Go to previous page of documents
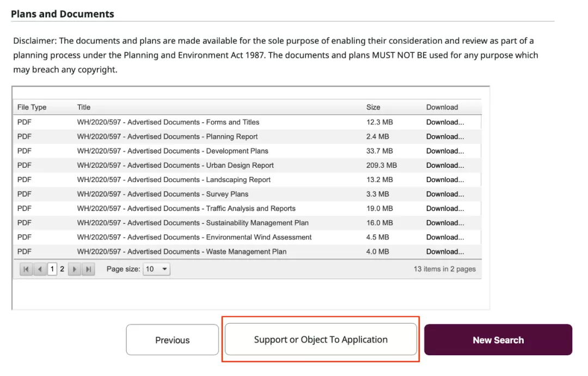 40,269
